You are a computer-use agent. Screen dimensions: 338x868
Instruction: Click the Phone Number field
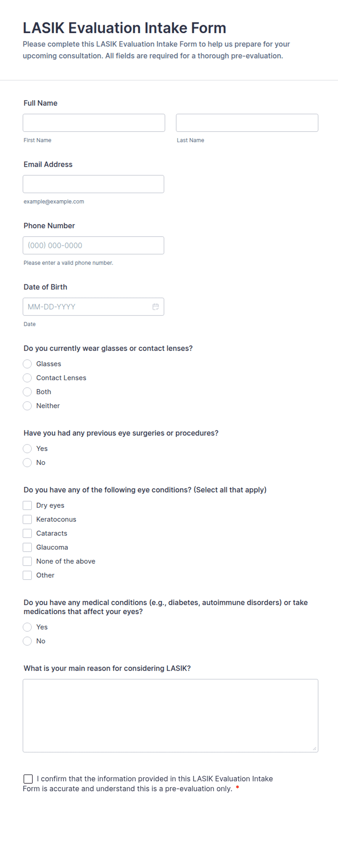93,245
